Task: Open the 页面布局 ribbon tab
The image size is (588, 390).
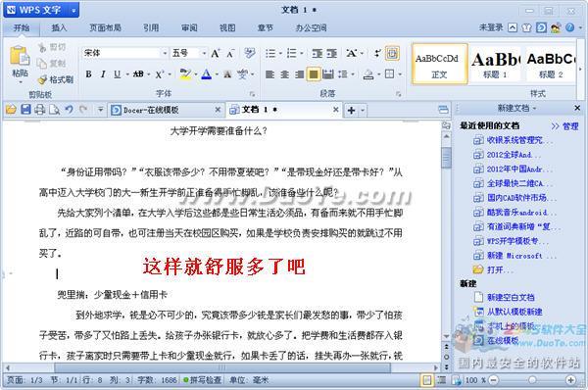Action: [105, 27]
